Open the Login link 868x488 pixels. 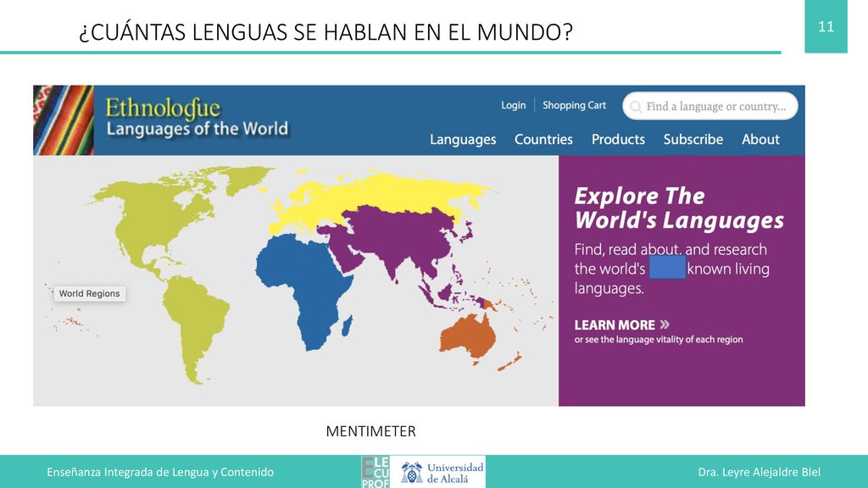pos(513,105)
